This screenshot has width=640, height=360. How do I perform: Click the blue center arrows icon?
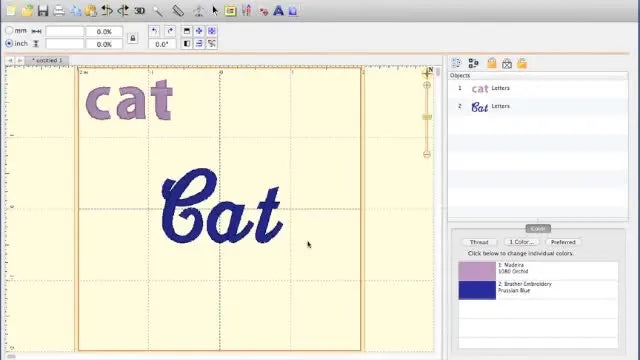click(199, 31)
